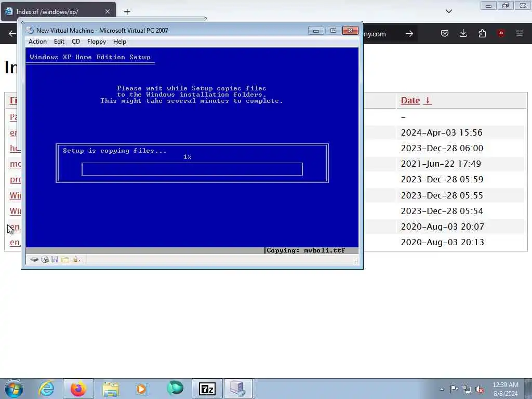Click date cell '2024-Apr-03 15:56'
Screen dimensions: 532x399
coord(442,132)
